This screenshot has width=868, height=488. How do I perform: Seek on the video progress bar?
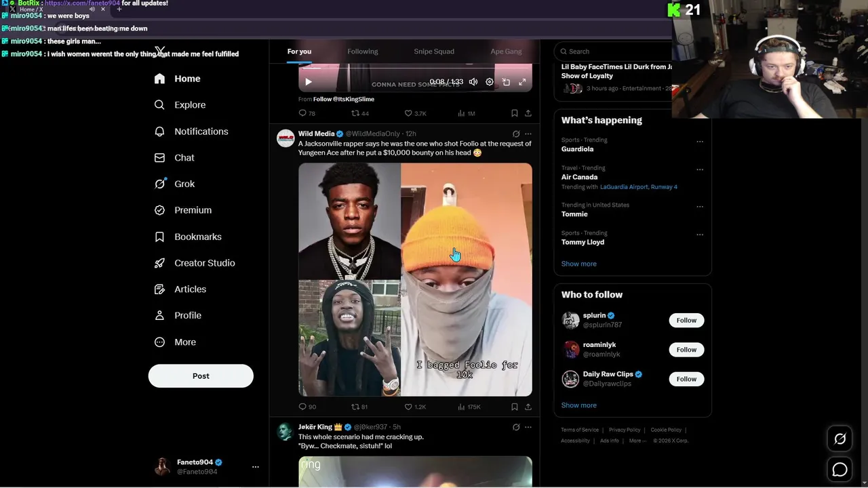(x=415, y=68)
